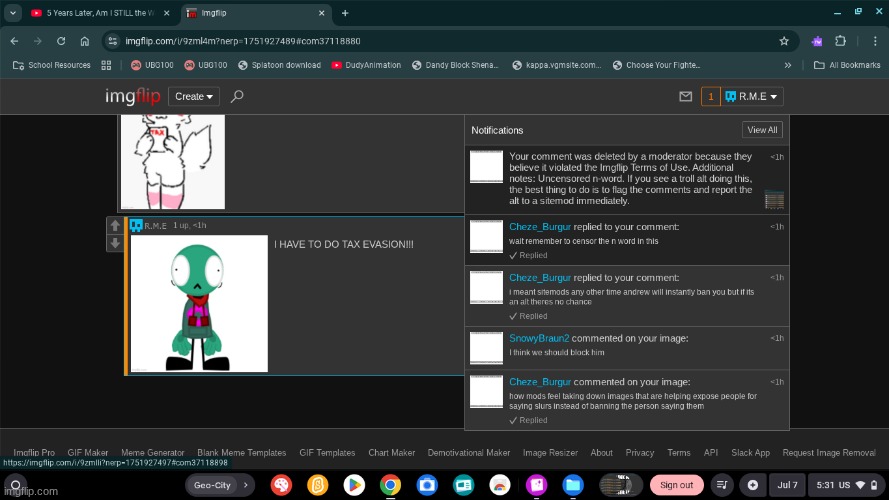This screenshot has width=889, height=500.
Task: Downvote the TAX EVASION comment
Action: [x=115, y=243]
